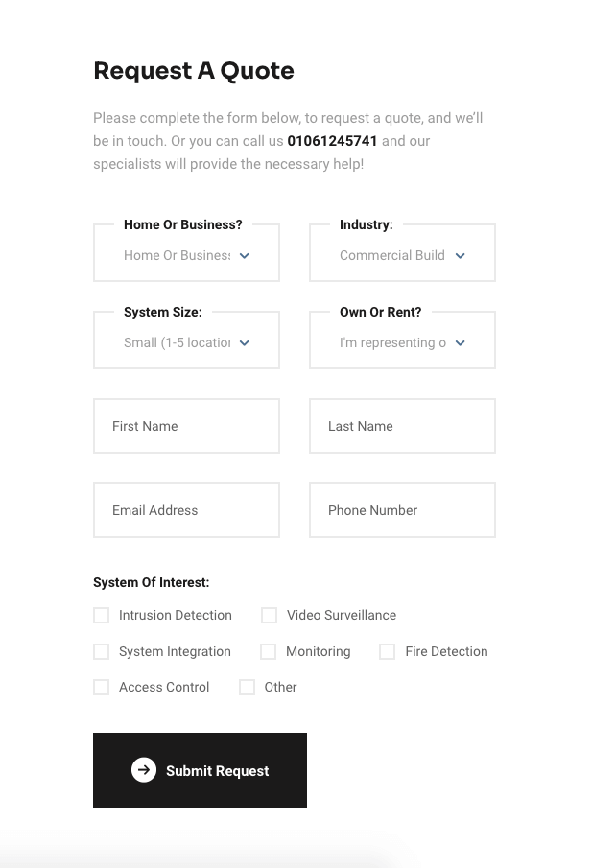Viewport: 592px width, 868px height.
Task: Select the Phone Number text field
Action: [402, 510]
